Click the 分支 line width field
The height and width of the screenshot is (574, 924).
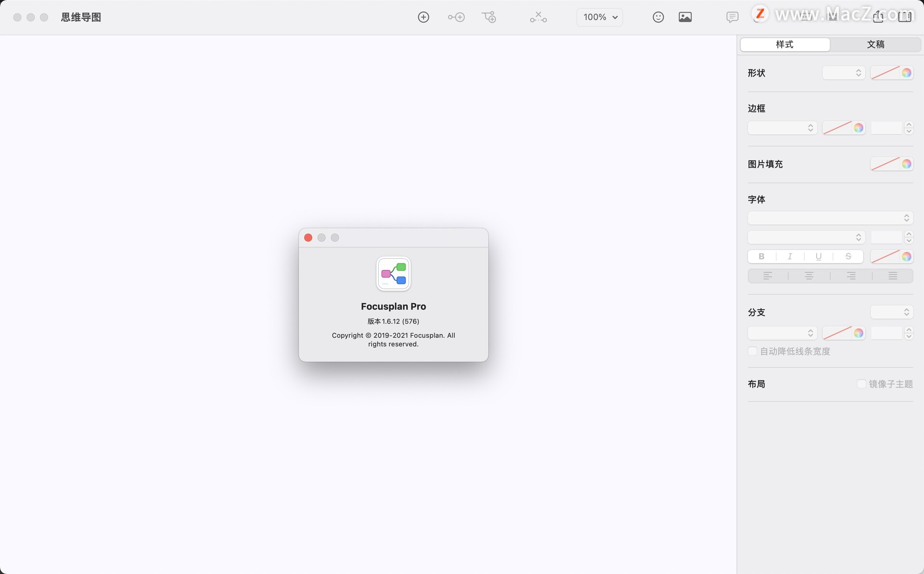click(886, 333)
